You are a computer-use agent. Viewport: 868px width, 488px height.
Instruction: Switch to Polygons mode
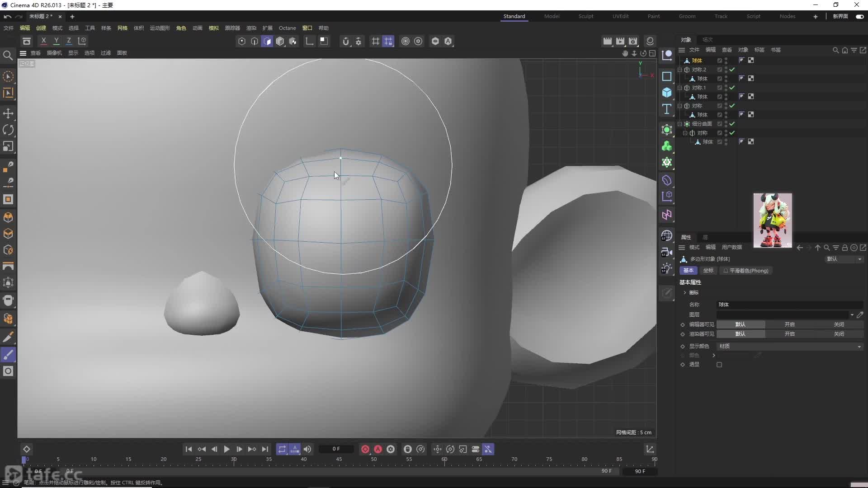pyautogui.click(x=267, y=42)
